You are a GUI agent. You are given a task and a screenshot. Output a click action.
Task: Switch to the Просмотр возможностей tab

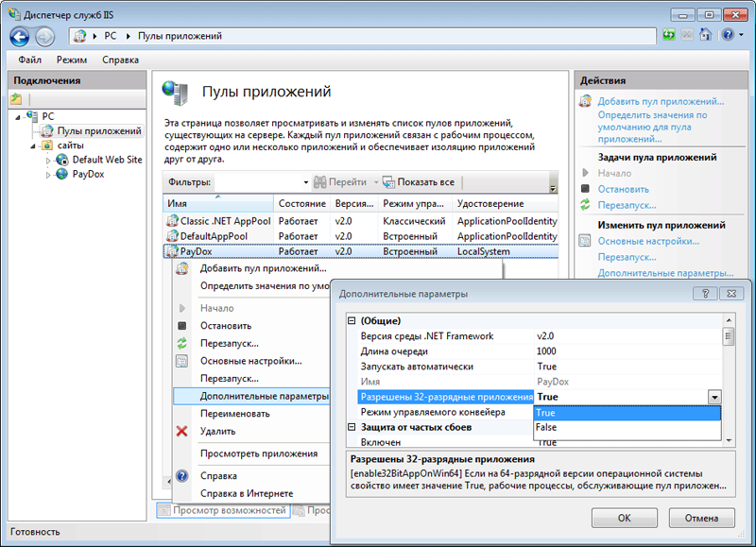coord(221,507)
